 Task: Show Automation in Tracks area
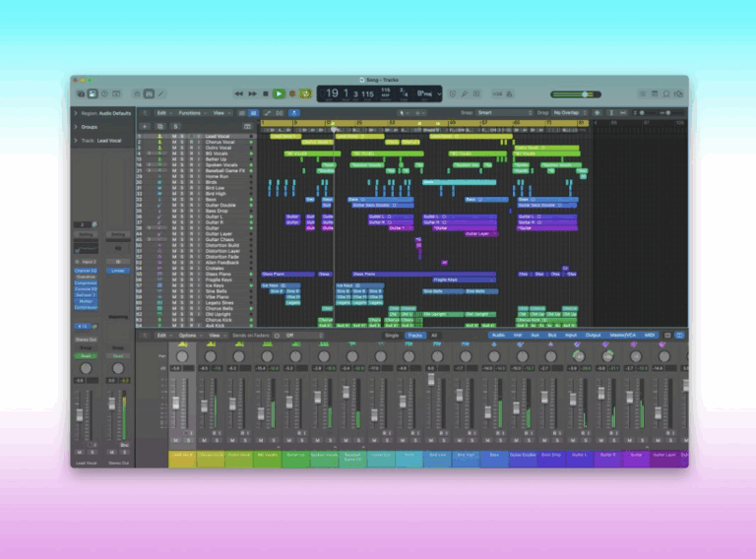pos(268,113)
